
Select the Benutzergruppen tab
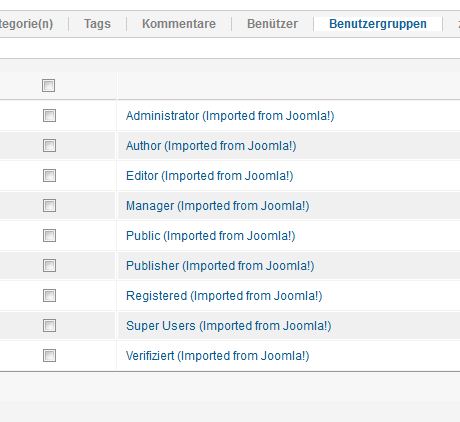coord(378,24)
